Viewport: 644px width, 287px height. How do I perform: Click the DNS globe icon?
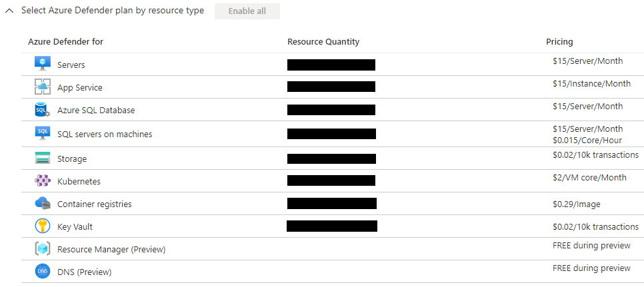click(42, 272)
